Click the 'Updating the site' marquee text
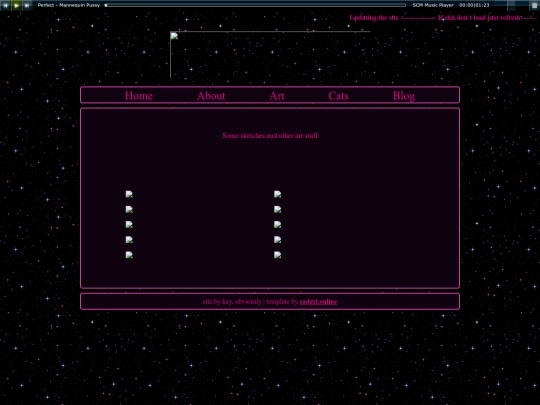The image size is (540, 405). pos(374,18)
